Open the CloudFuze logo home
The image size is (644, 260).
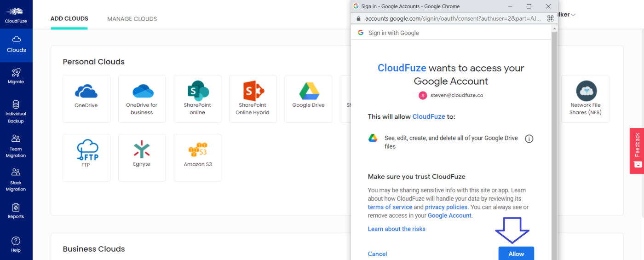[x=16, y=14]
